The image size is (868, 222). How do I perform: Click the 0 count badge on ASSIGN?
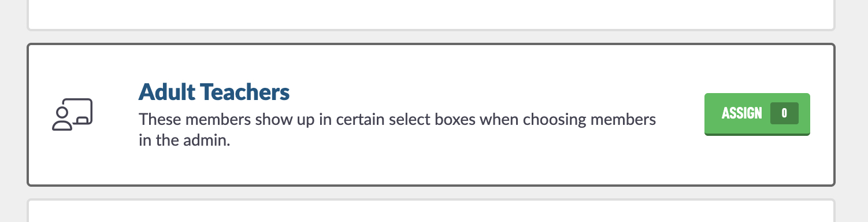coord(784,113)
